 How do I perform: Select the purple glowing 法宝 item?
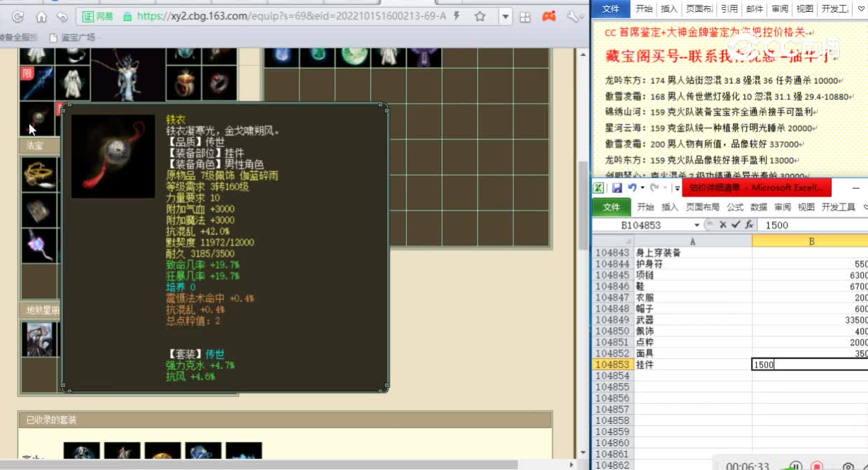click(x=38, y=246)
